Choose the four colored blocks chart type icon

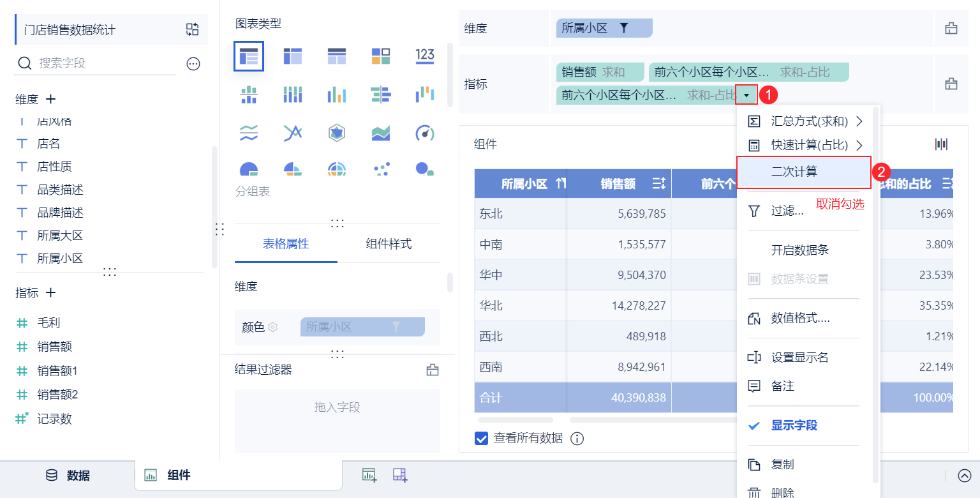click(x=381, y=56)
